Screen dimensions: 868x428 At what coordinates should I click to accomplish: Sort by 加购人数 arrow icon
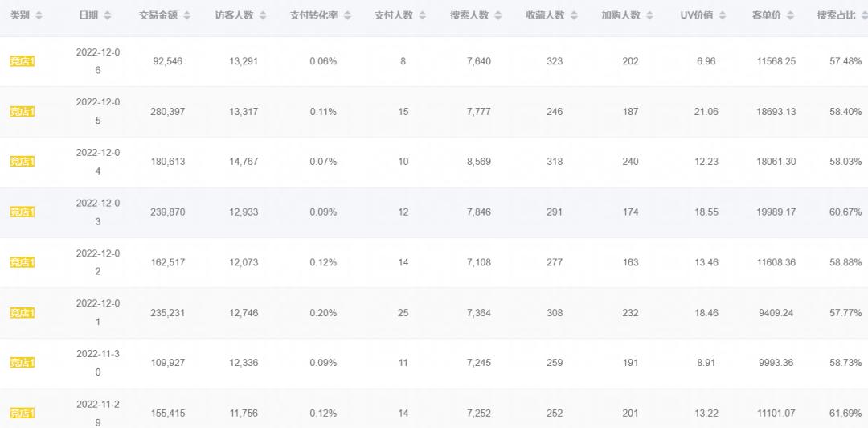pos(649,16)
